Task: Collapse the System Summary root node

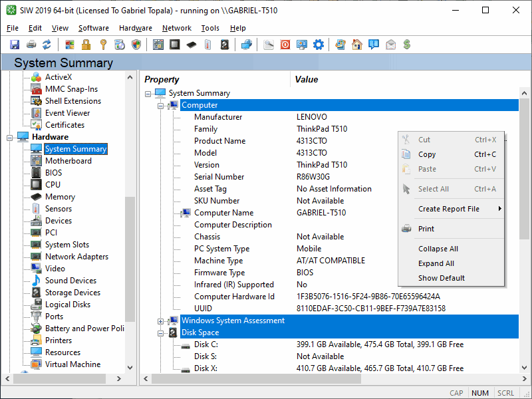Action: [148, 94]
